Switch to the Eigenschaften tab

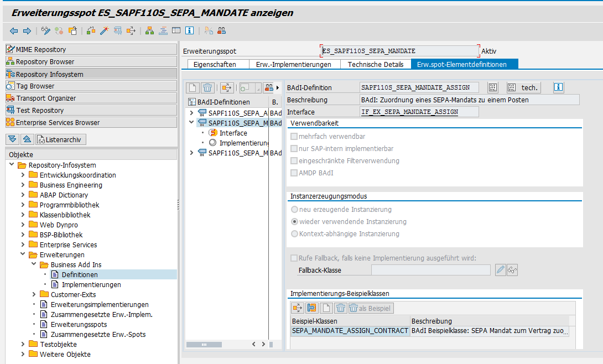tap(215, 64)
